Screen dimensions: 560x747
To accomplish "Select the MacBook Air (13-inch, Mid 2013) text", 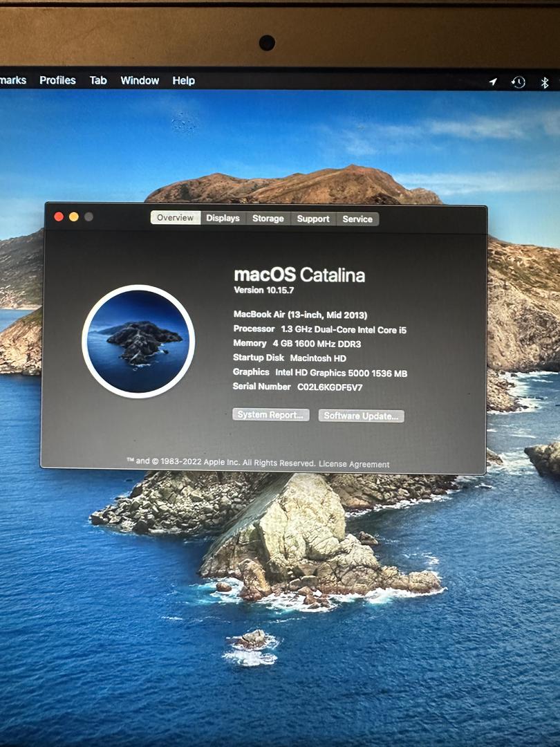I will (x=300, y=315).
